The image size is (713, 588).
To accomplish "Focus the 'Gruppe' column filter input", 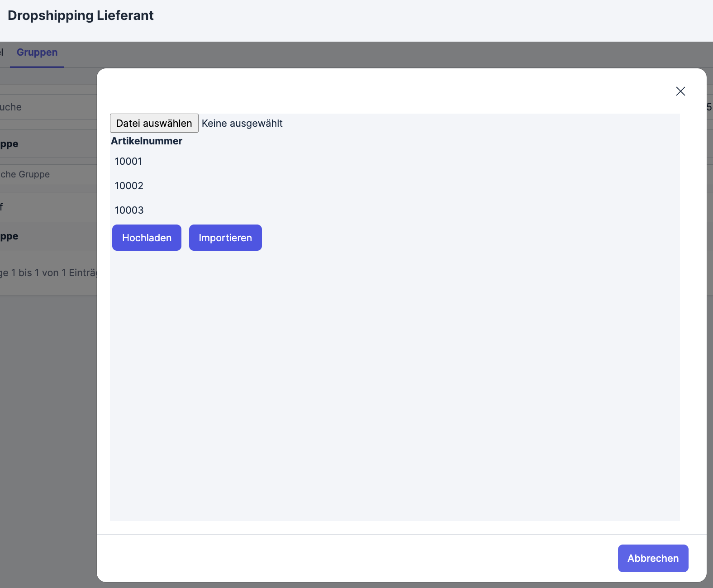I will click(45, 175).
